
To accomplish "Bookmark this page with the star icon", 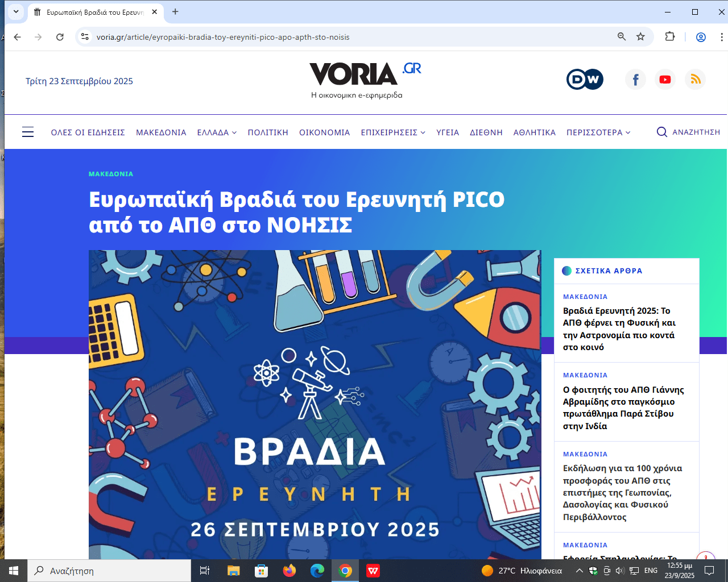I will coord(640,37).
